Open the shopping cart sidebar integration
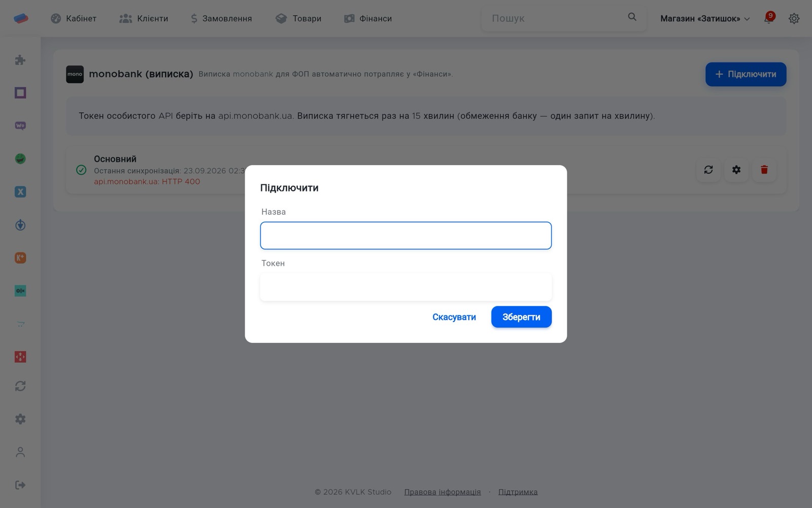The height and width of the screenshot is (508, 812). pyautogui.click(x=20, y=324)
